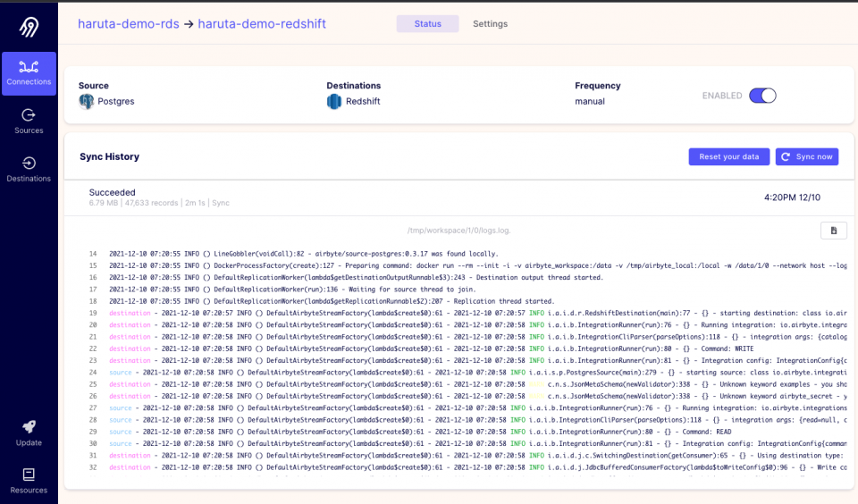The height and width of the screenshot is (504, 858).
Task: Click the Postgres source icon
Action: [86, 101]
